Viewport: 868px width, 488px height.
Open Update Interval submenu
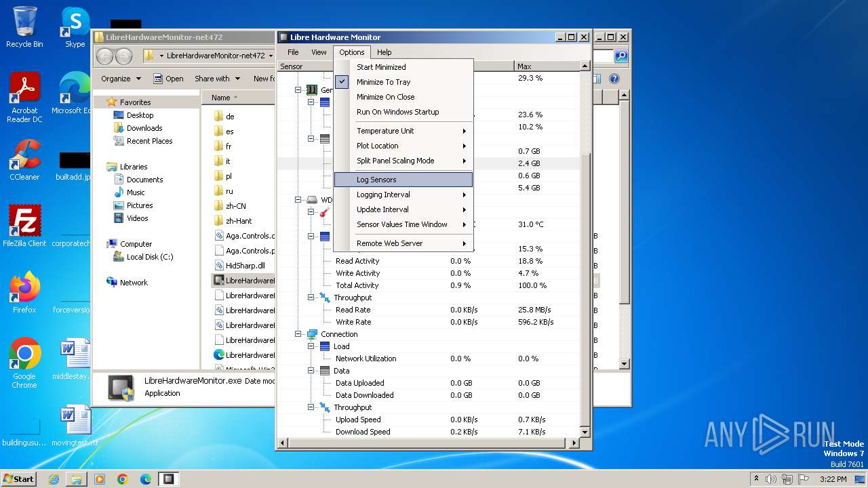pyautogui.click(x=403, y=209)
